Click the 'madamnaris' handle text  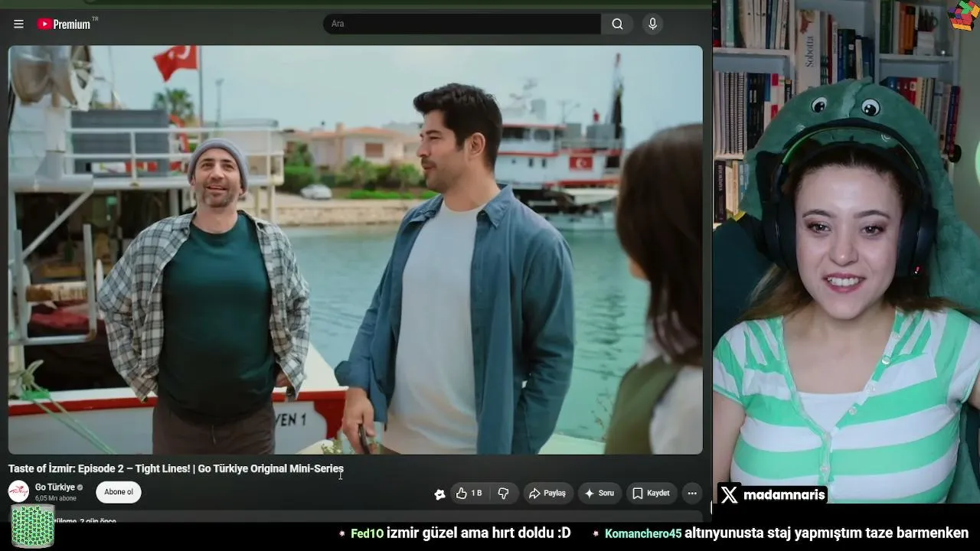[x=784, y=495]
